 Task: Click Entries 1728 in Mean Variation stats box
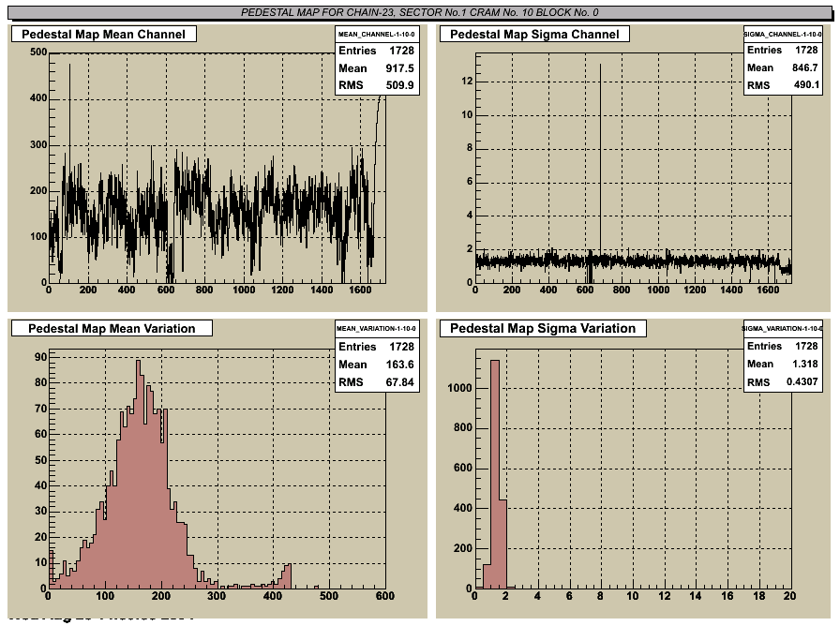pyautogui.click(x=377, y=347)
